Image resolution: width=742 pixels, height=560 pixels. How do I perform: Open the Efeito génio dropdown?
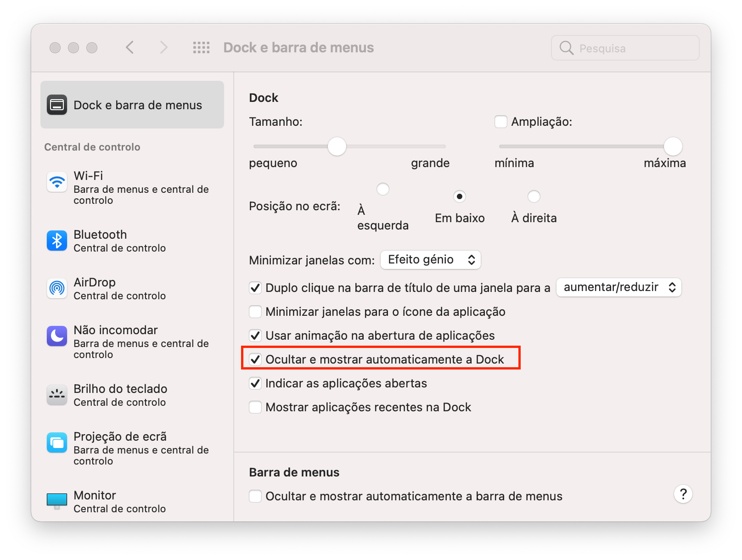click(x=431, y=260)
